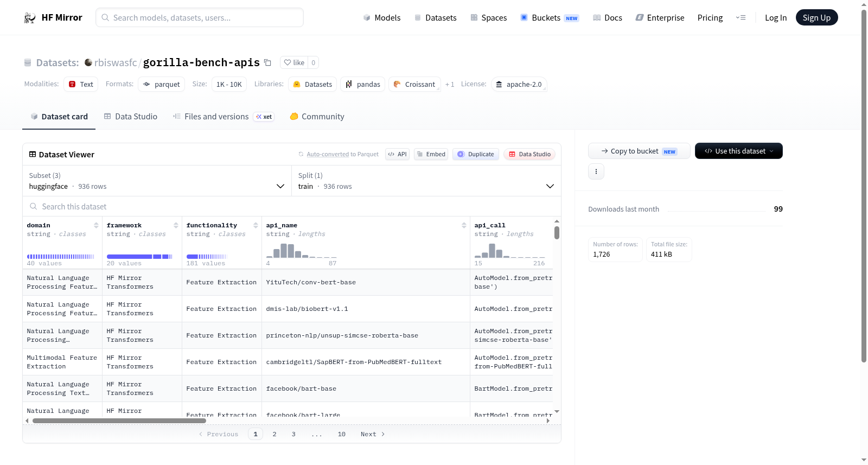Go to the Next page
This screenshot has height=465, width=868.
[373, 434]
